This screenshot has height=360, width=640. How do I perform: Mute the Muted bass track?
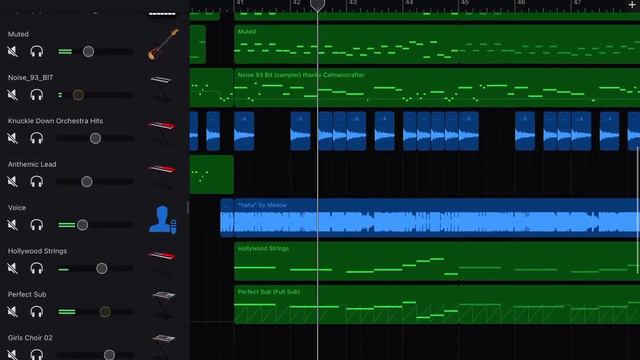[x=13, y=51]
